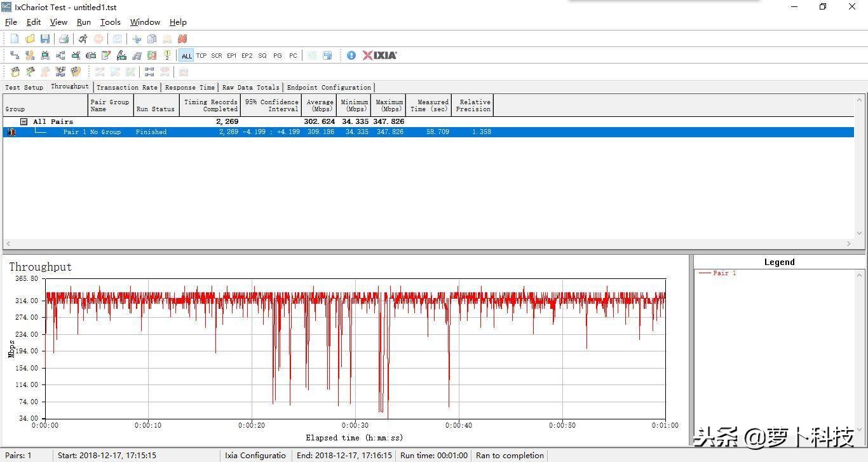Click Ran to completion in the status bar
This screenshot has width=868, height=462.
coord(509,455)
